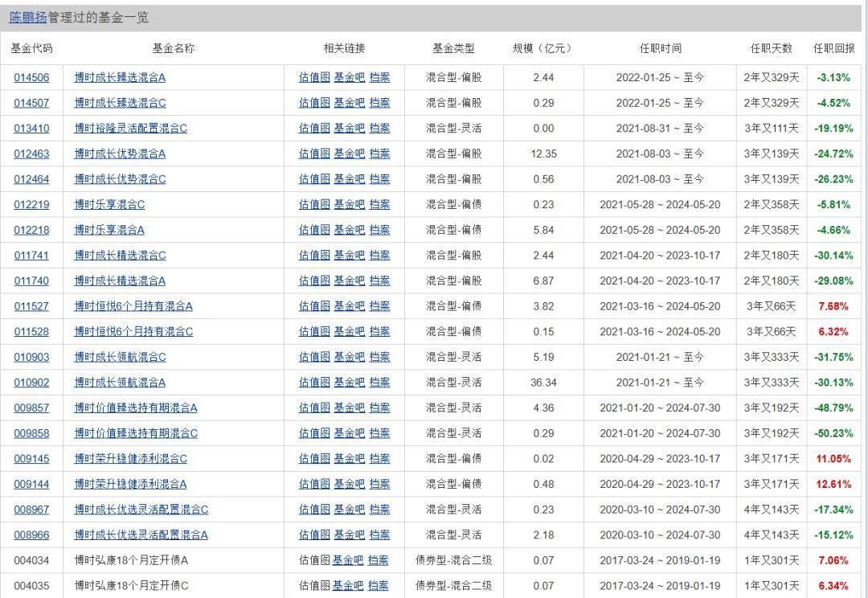Viewport: 868px width, 598px height.
Task: Open 基金吧 for fund 013410
Action: click(350, 129)
